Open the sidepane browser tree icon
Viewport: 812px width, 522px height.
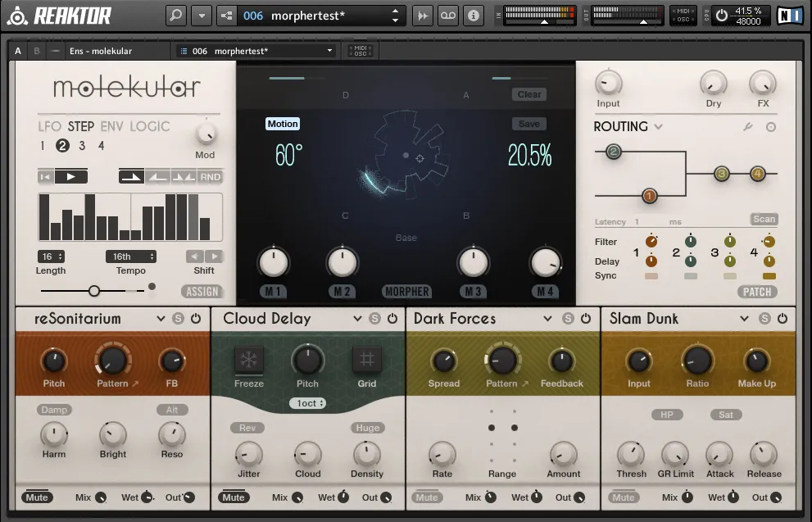pyautogui.click(x=226, y=16)
